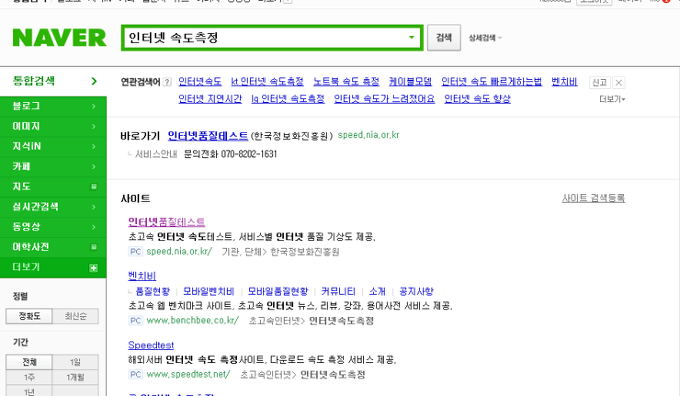Screen dimensions: 680x396
Task: Open the 모바일품질현황 sub-link
Action: click(278, 291)
